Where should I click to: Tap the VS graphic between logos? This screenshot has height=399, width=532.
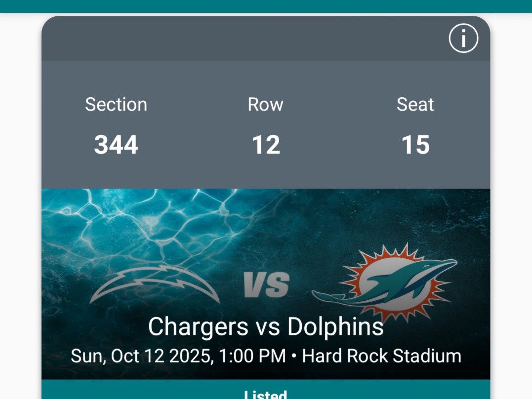[x=266, y=285]
